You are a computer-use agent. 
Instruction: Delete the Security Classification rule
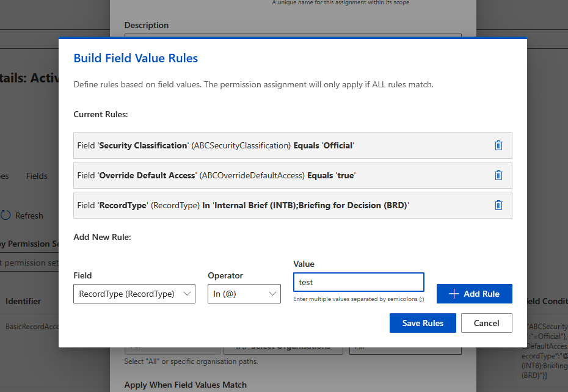(498, 145)
